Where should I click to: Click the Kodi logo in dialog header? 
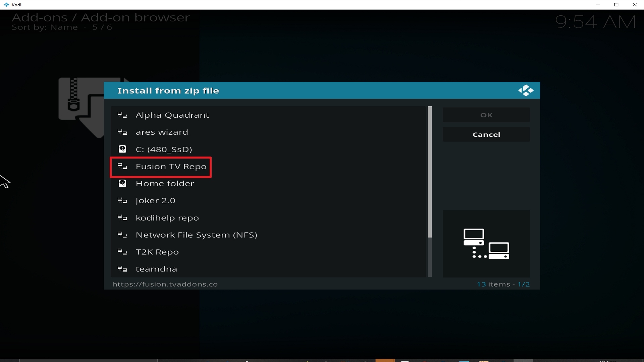(526, 90)
